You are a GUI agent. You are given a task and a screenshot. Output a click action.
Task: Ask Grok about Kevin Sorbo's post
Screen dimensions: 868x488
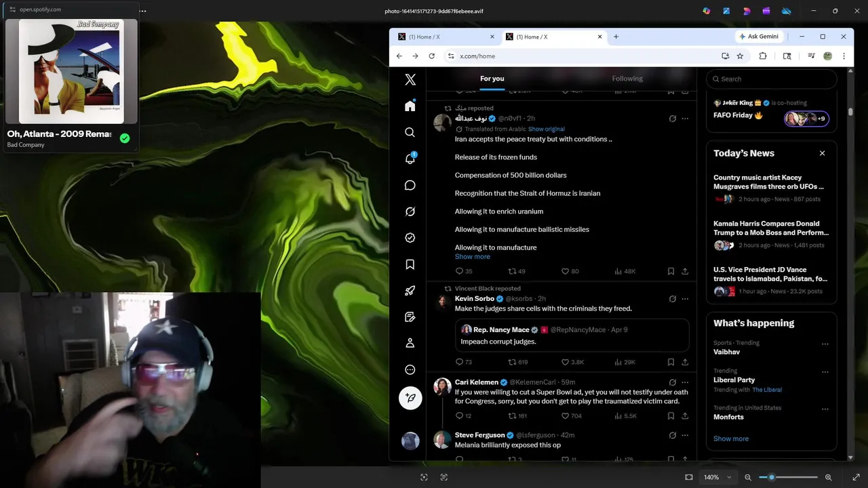coord(672,299)
